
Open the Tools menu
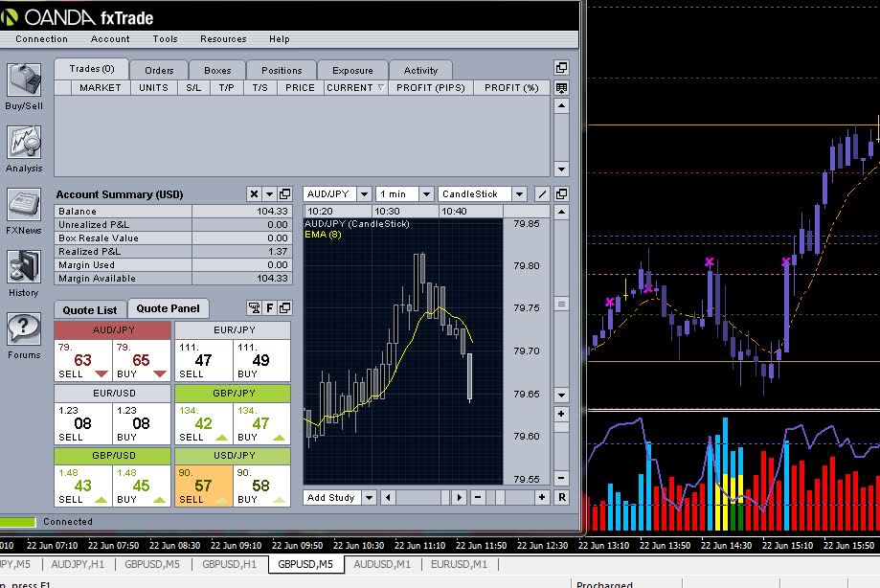pos(165,38)
